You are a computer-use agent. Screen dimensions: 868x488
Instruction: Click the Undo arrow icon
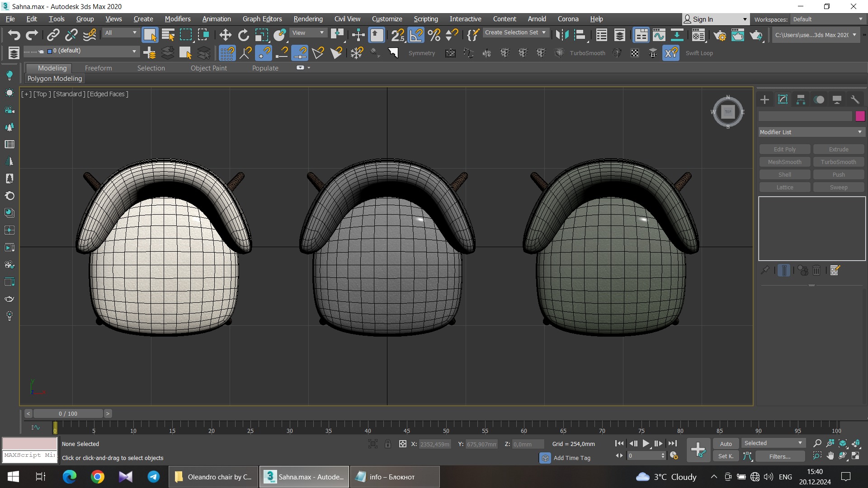(14, 35)
